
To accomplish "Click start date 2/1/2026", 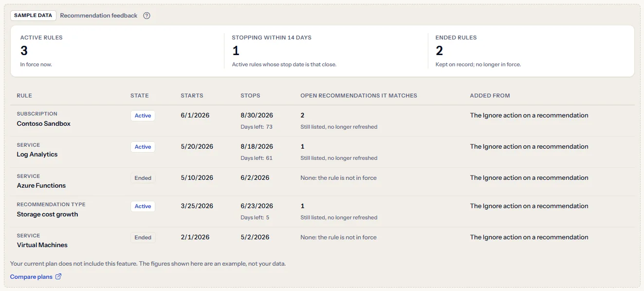I will [x=195, y=237].
